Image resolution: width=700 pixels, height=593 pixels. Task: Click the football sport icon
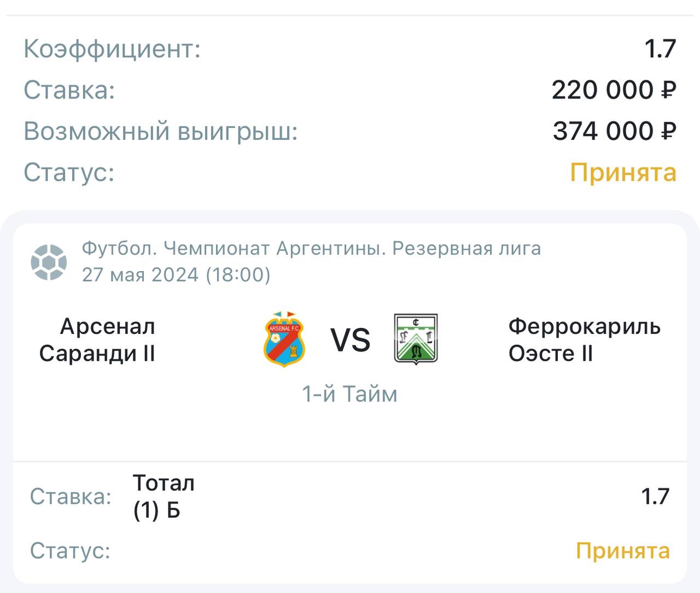(49, 262)
